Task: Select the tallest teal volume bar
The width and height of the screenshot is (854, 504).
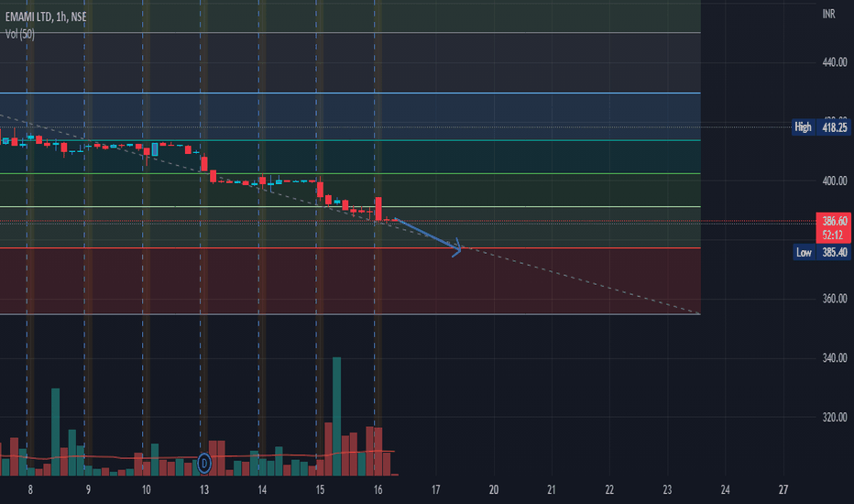Action: tap(336, 417)
